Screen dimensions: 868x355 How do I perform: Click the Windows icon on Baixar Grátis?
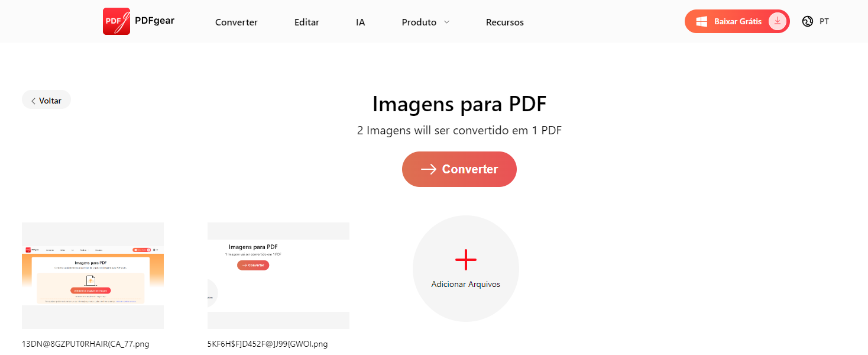pyautogui.click(x=701, y=21)
